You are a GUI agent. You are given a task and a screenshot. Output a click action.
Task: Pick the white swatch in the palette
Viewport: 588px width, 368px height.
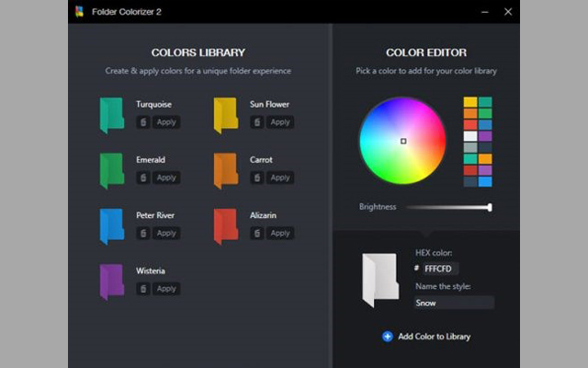470,135
